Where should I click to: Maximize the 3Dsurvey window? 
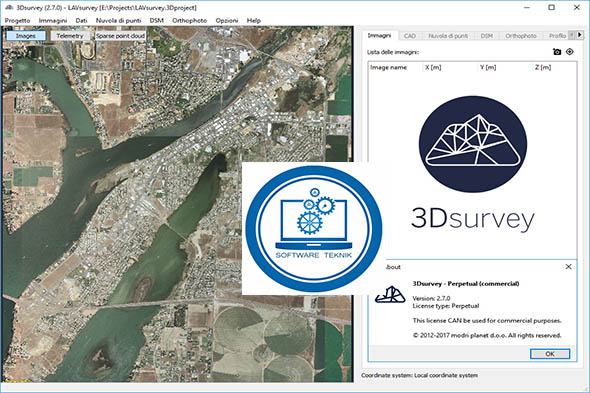point(551,7)
